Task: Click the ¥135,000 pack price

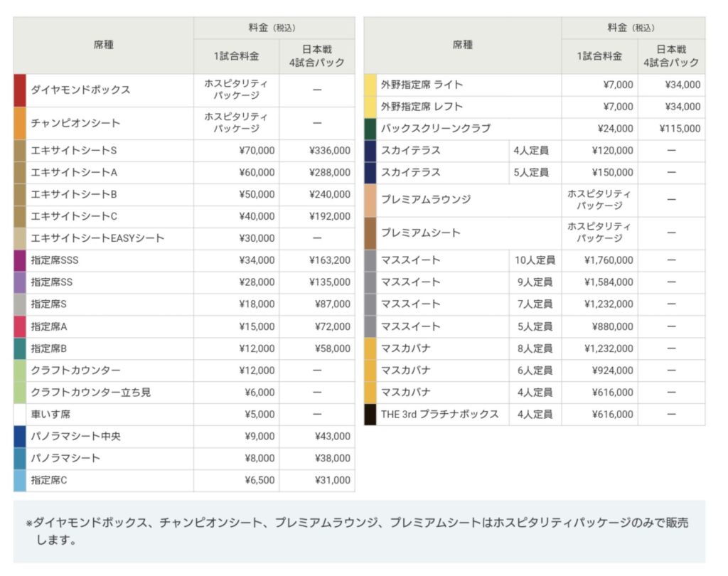Action: point(330,282)
